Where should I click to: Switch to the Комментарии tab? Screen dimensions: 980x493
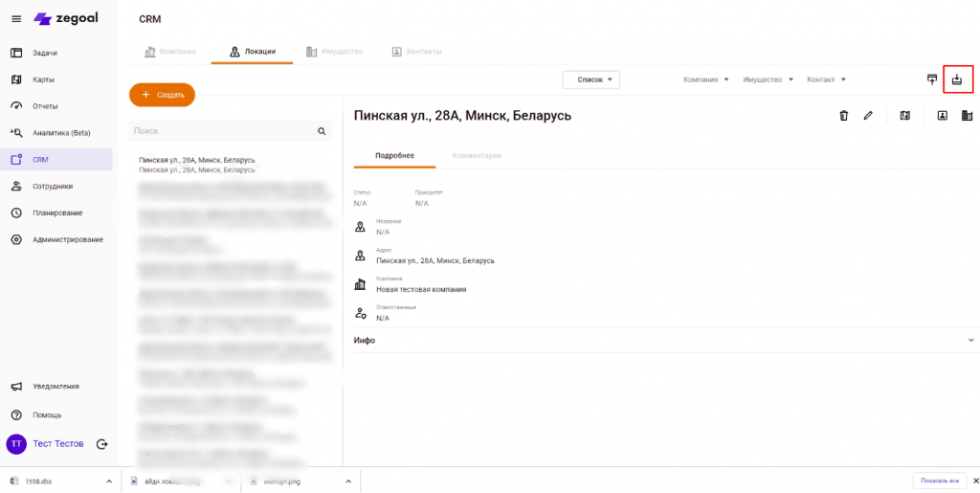477,155
